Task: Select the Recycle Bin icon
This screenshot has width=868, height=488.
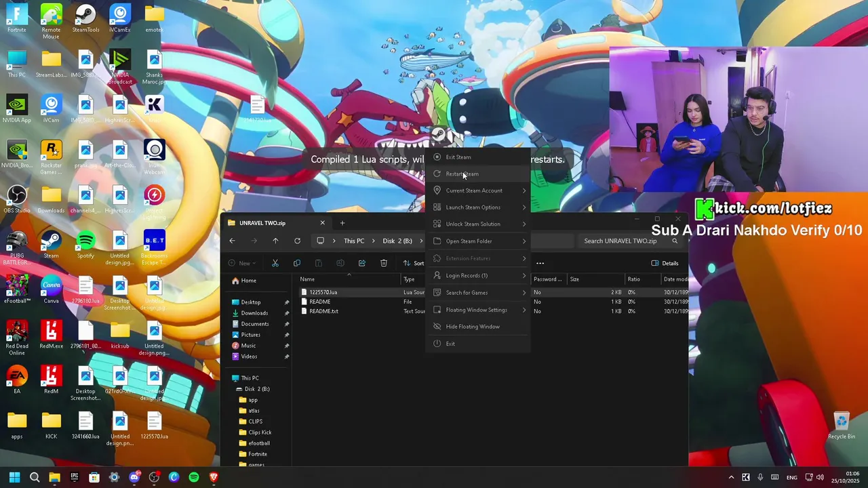Action: tap(842, 426)
